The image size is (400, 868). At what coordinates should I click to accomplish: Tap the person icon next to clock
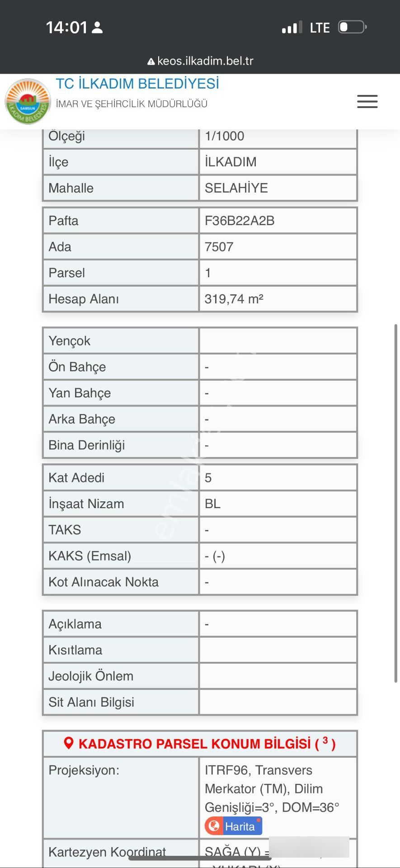(97, 28)
